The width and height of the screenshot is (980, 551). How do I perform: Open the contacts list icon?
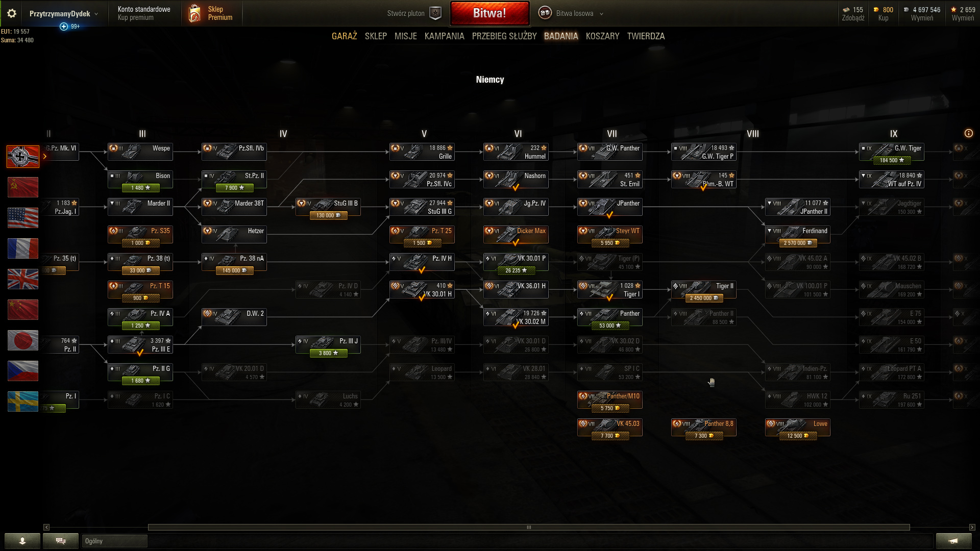(22, 541)
